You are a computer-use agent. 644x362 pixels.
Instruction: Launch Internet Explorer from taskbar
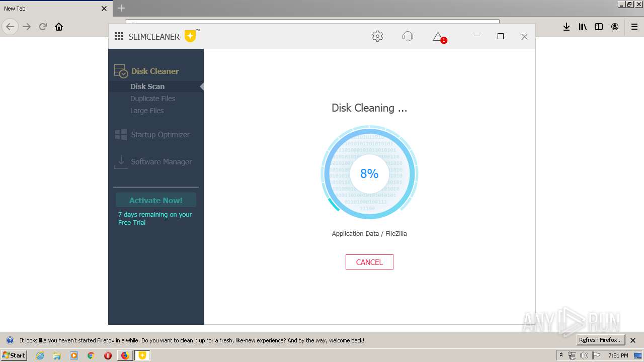pos(40,355)
